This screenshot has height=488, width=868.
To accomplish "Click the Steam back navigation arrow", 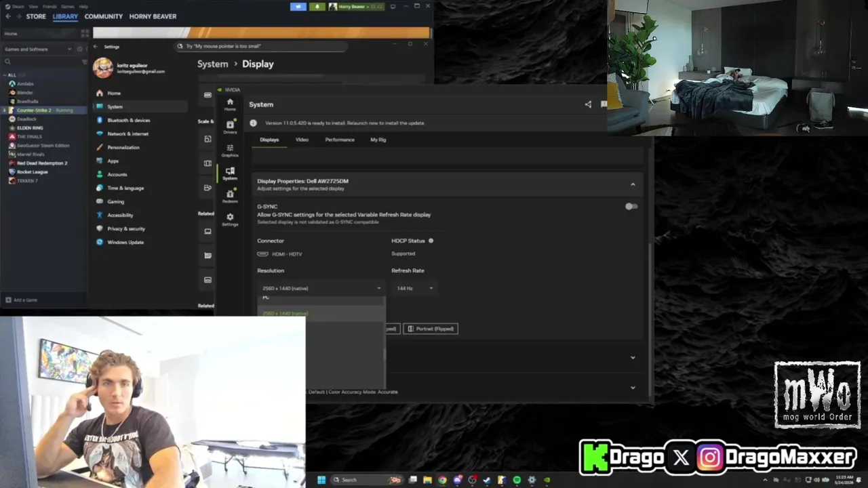I will point(8,16).
